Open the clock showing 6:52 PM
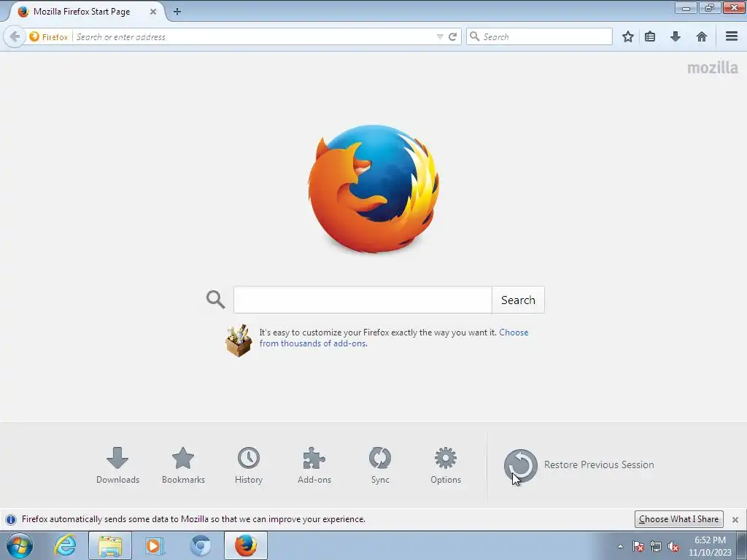The image size is (747, 560). pyautogui.click(x=710, y=546)
